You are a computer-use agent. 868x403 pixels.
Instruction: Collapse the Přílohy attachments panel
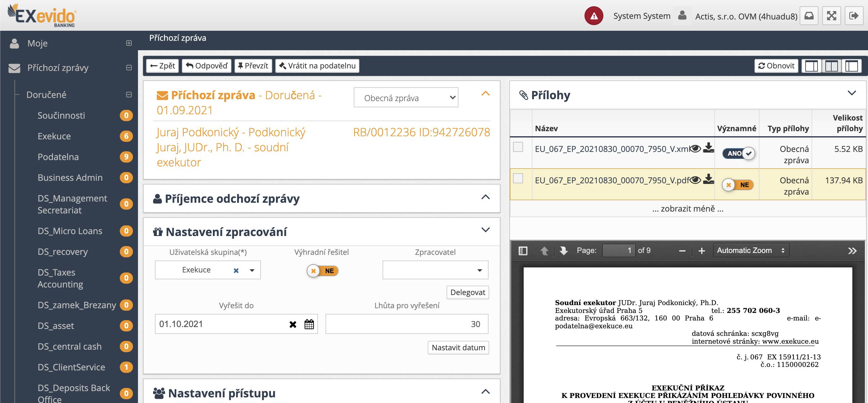851,93
